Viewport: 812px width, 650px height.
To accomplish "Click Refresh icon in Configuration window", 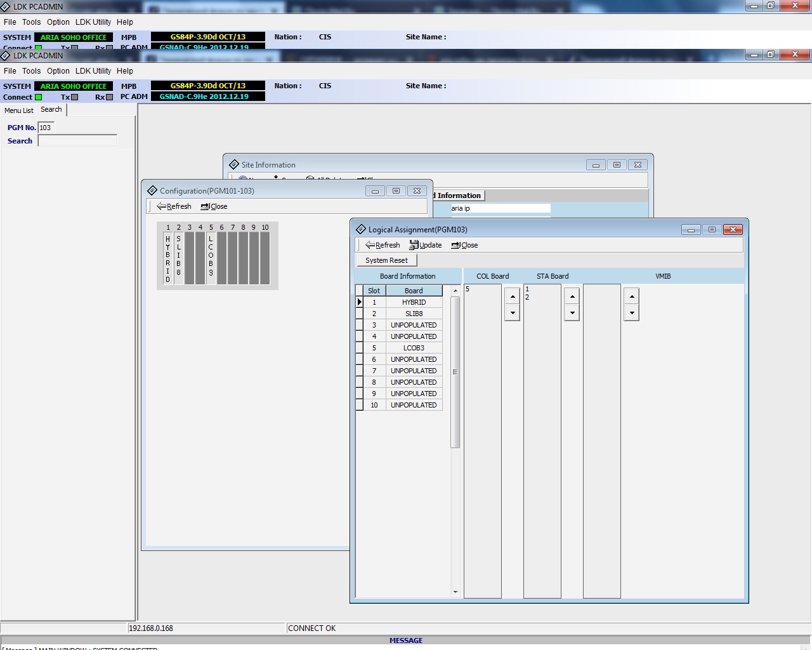I will 162,206.
